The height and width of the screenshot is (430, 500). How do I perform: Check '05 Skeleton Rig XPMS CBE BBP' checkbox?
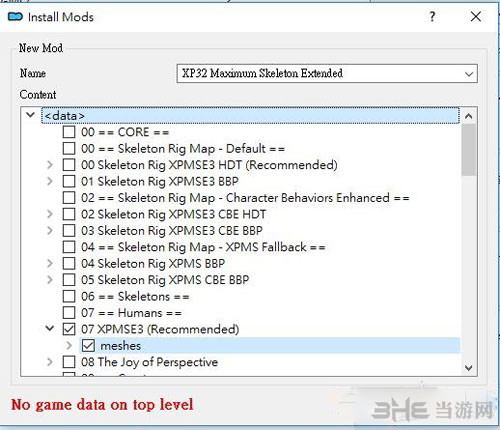pyautogui.click(x=69, y=280)
